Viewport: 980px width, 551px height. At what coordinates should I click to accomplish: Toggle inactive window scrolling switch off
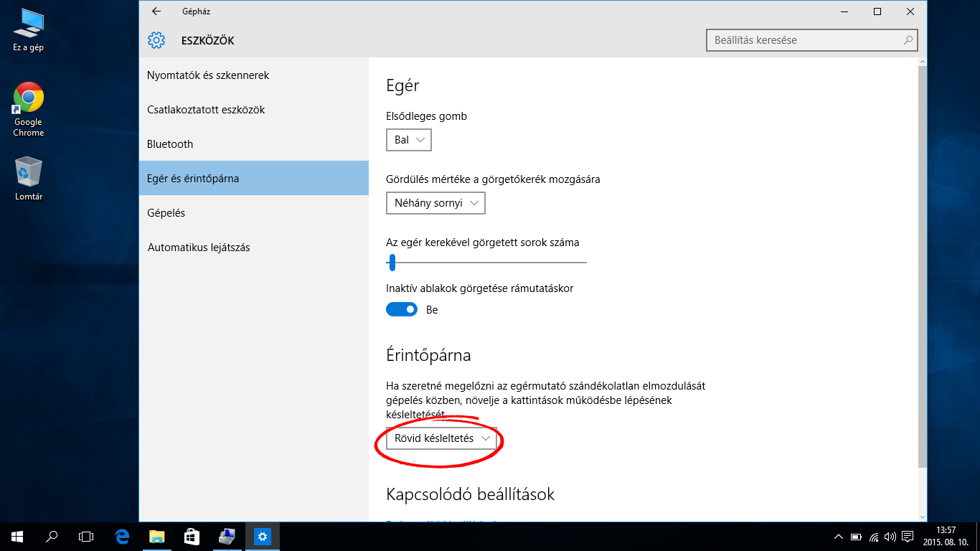(x=402, y=309)
